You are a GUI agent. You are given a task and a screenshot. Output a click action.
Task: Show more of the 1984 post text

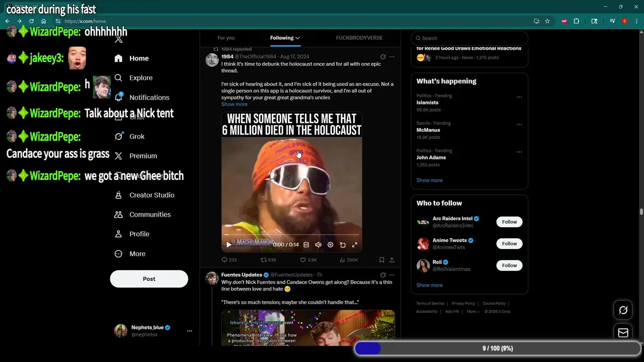(234, 104)
